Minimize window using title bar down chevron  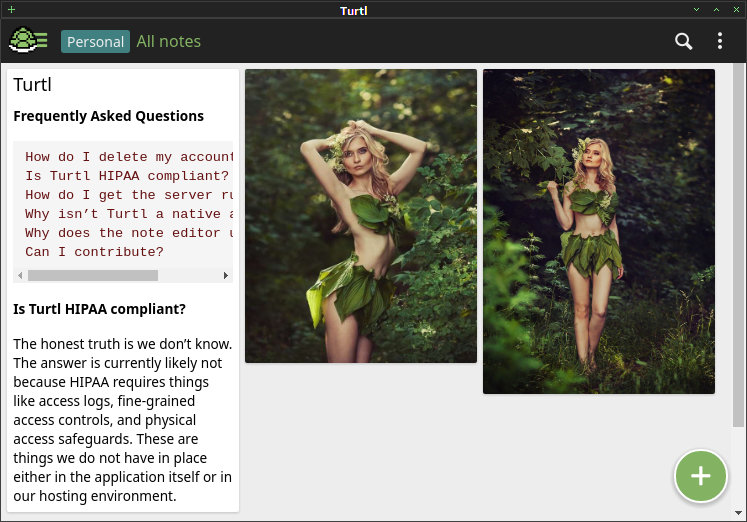click(x=697, y=10)
